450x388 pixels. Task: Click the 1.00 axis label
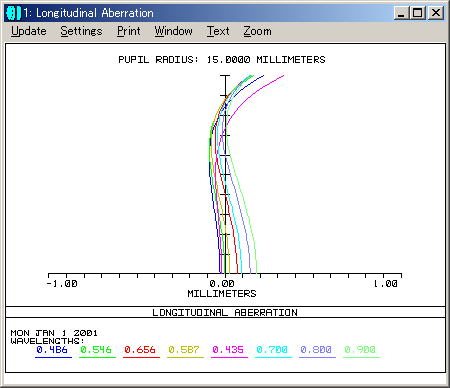(385, 284)
